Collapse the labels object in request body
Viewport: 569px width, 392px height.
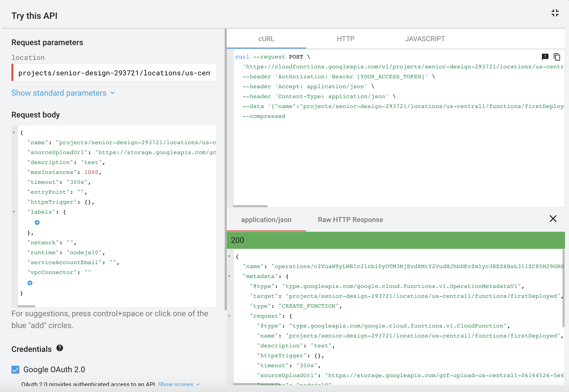tap(14, 212)
